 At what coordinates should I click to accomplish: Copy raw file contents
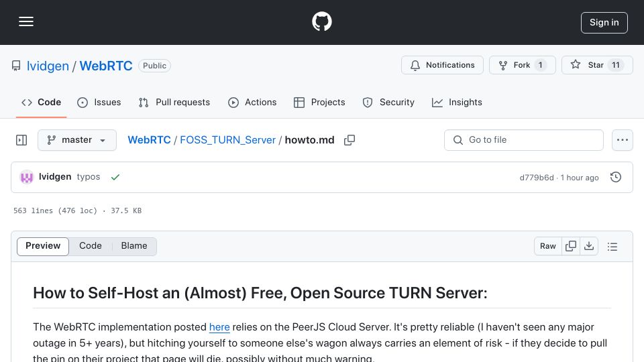click(571, 246)
